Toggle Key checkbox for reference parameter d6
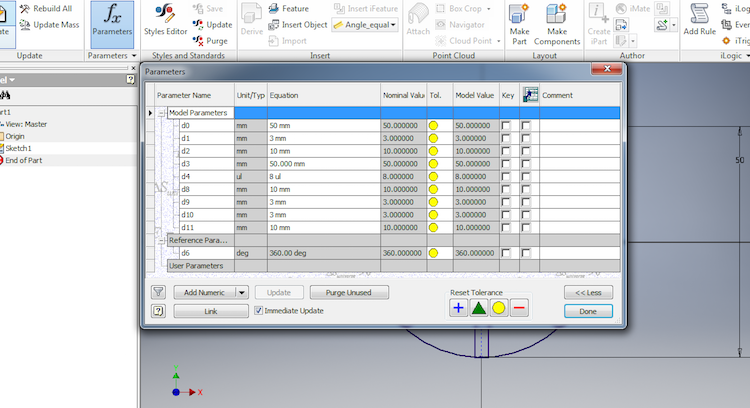 click(506, 253)
